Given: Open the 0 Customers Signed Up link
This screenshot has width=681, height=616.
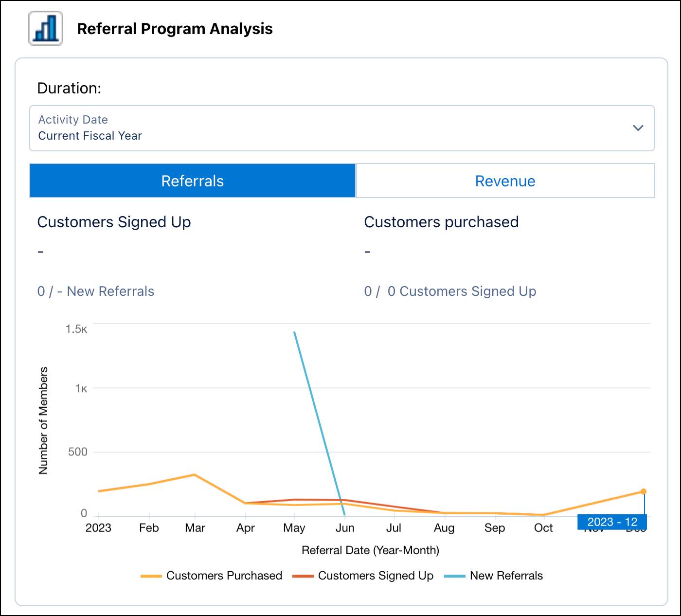Looking at the screenshot, I should point(450,291).
